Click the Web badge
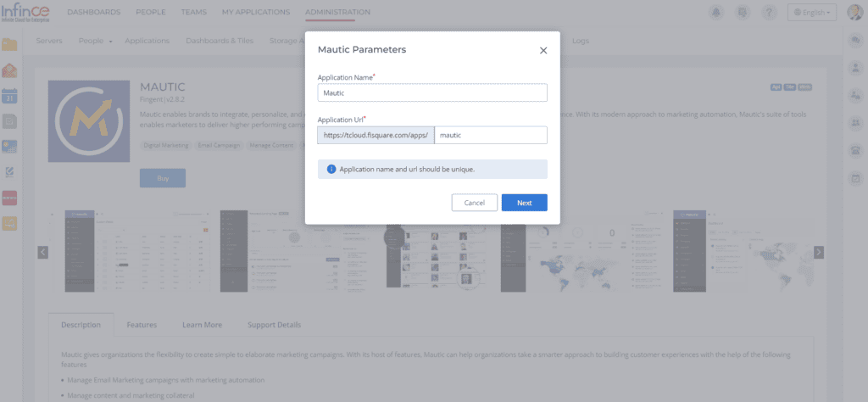This screenshot has width=868, height=402. [805, 87]
